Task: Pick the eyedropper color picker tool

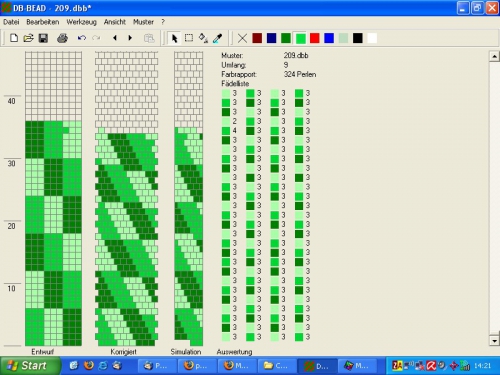Action: 217,38
